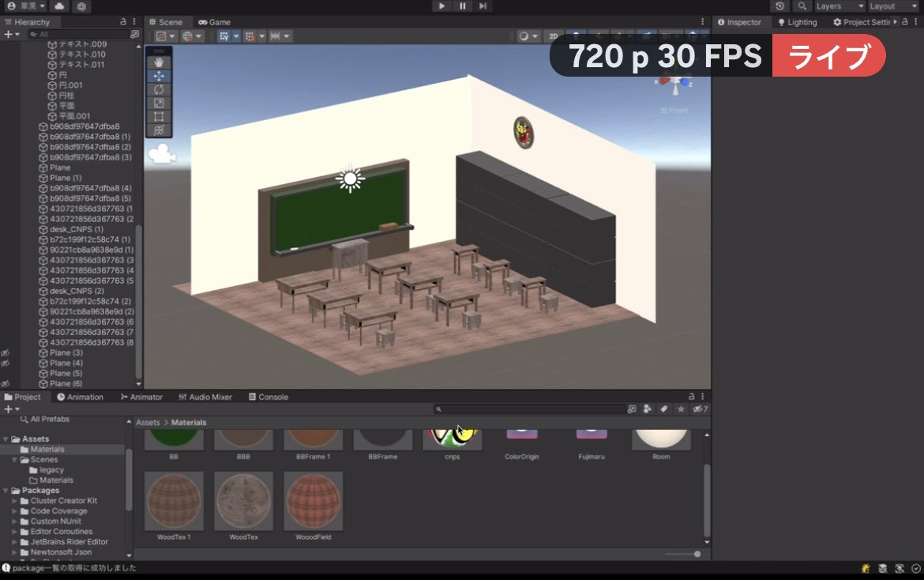This screenshot has width=924, height=580.
Task: Open the Hierarchy panel options menu
Action: pos(134,22)
